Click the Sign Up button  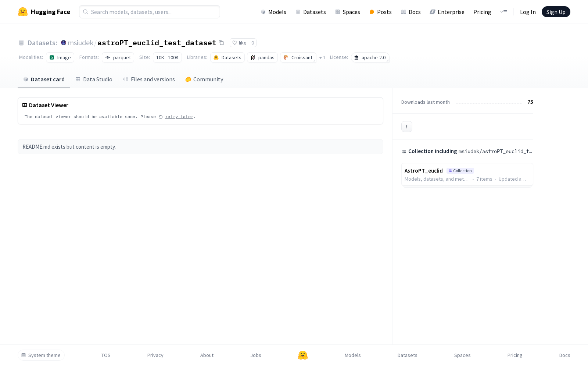556,12
